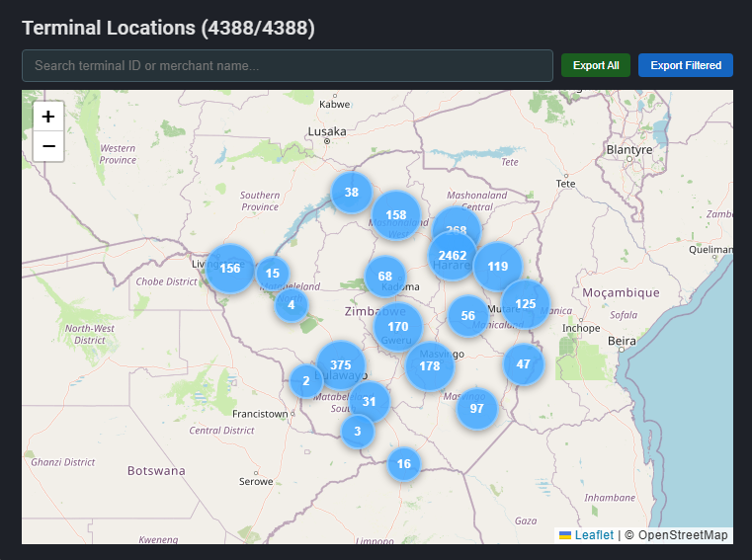Expand the 375 cluster near Bulawayo

point(341,365)
